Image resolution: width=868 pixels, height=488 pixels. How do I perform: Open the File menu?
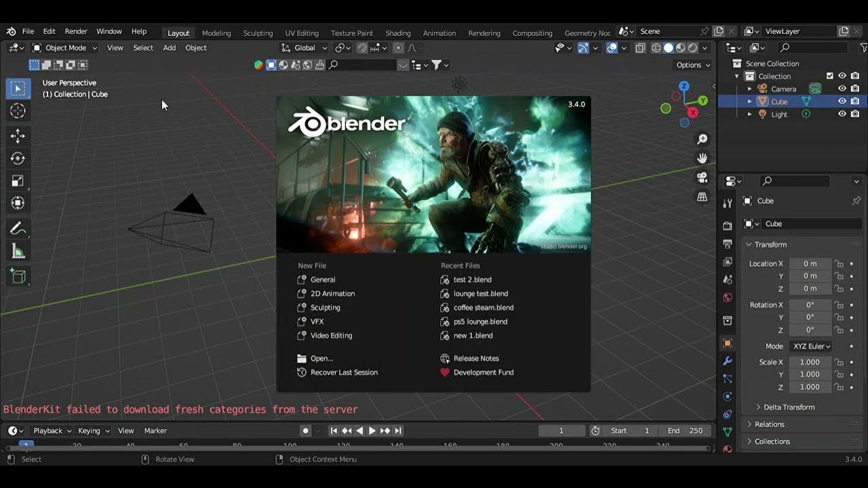tap(28, 31)
